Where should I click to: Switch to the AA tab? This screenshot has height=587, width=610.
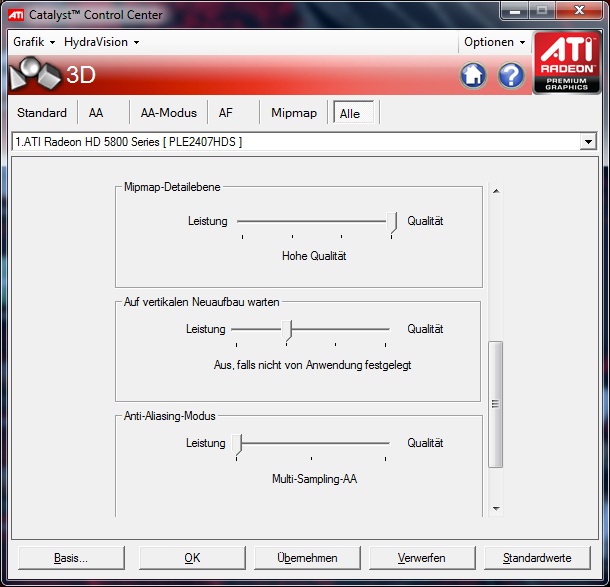(96, 113)
